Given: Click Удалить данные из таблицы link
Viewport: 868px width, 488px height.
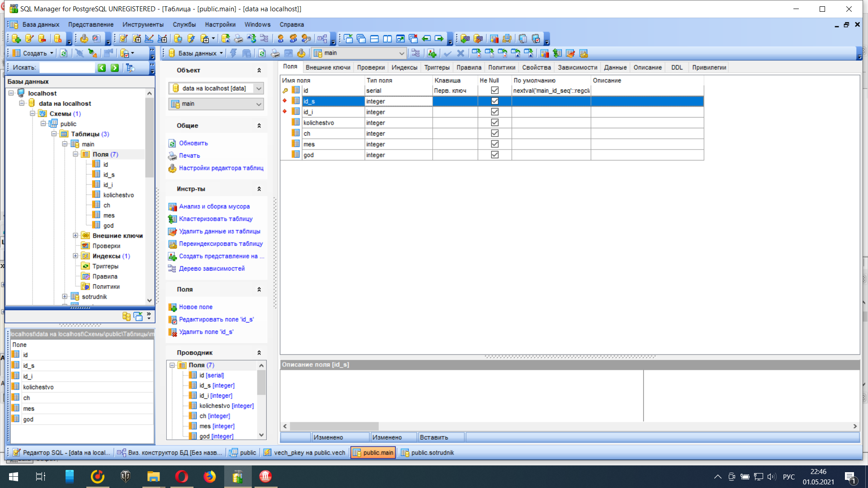Looking at the screenshot, I should (x=220, y=231).
